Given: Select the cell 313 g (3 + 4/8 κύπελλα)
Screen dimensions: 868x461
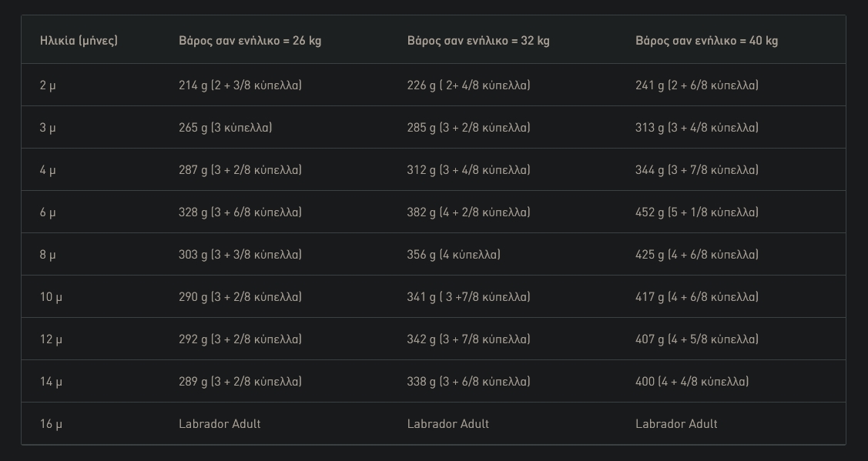Looking at the screenshot, I should click(x=697, y=128).
